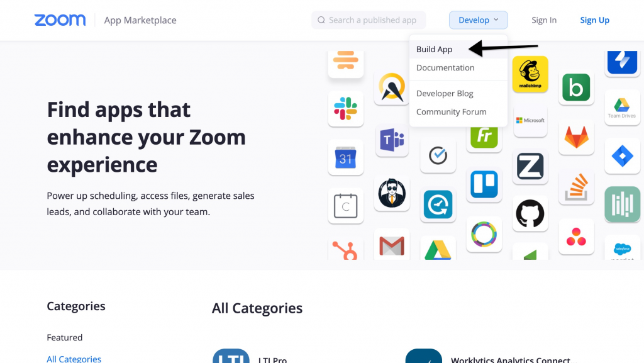Select the Salesforce cloud app icon
Viewport: 644px width, 363px height.
tap(622, 249)
